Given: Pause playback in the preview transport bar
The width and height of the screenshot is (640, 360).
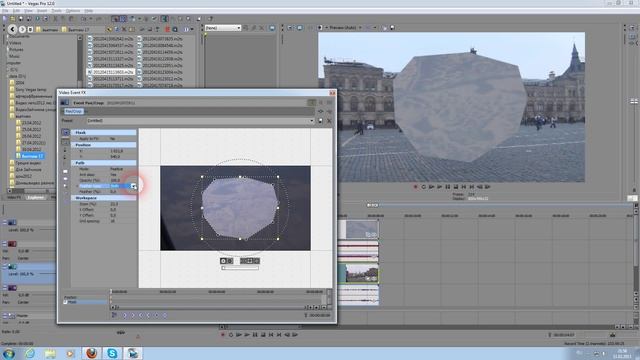Looking at the screenshot, I should (x=448, y=187).
